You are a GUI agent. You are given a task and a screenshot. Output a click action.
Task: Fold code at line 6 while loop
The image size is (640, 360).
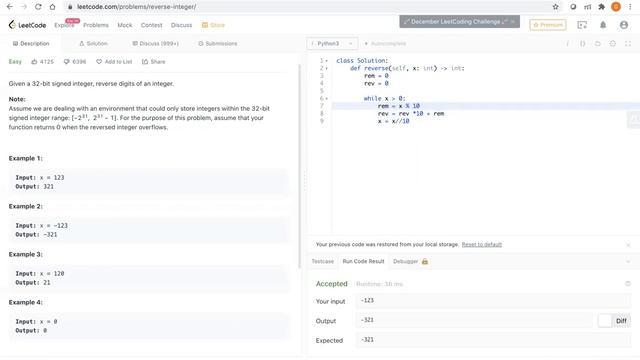(327, 98)
